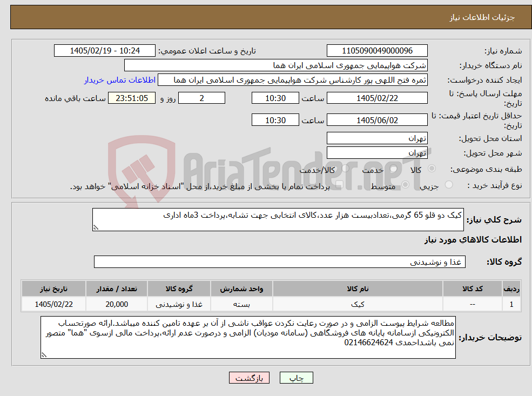Click the تاریخ نیاز column header
Screen dimensions: 532x396
53,289
